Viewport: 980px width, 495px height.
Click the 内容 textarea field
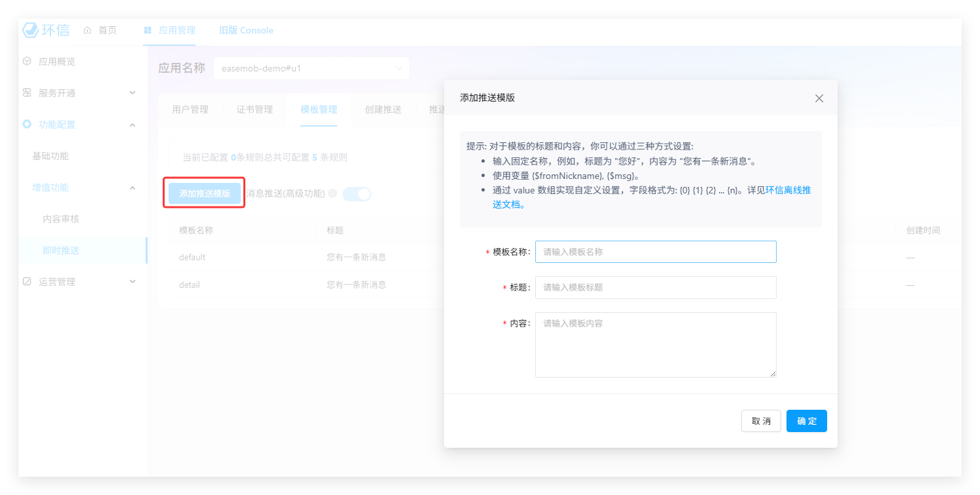point(655,345)
